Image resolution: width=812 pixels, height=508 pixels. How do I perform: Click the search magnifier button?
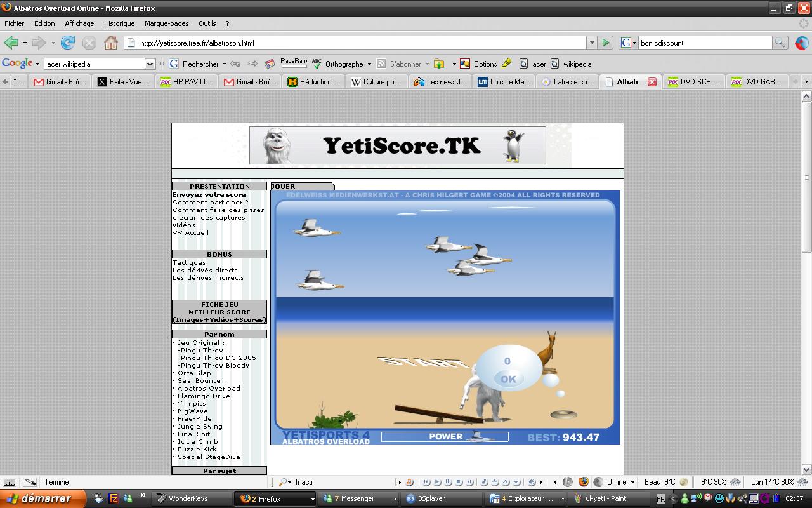(x=780, y=43)
